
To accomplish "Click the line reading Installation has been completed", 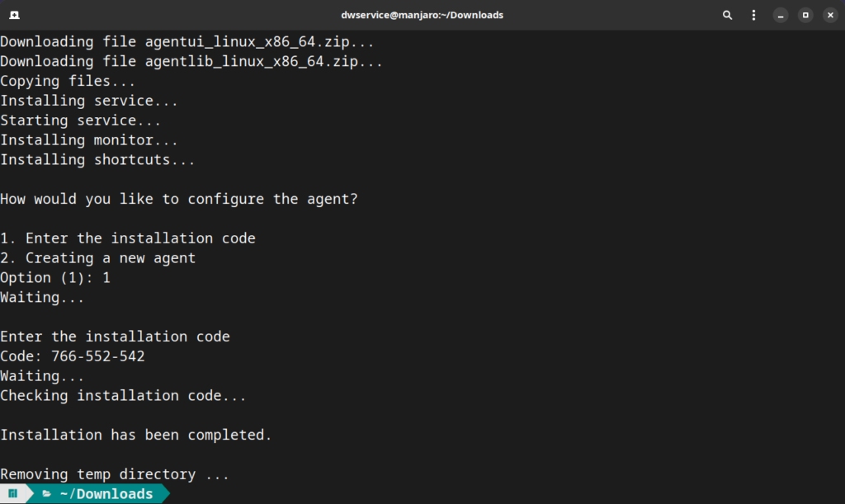I will [135, 435].
